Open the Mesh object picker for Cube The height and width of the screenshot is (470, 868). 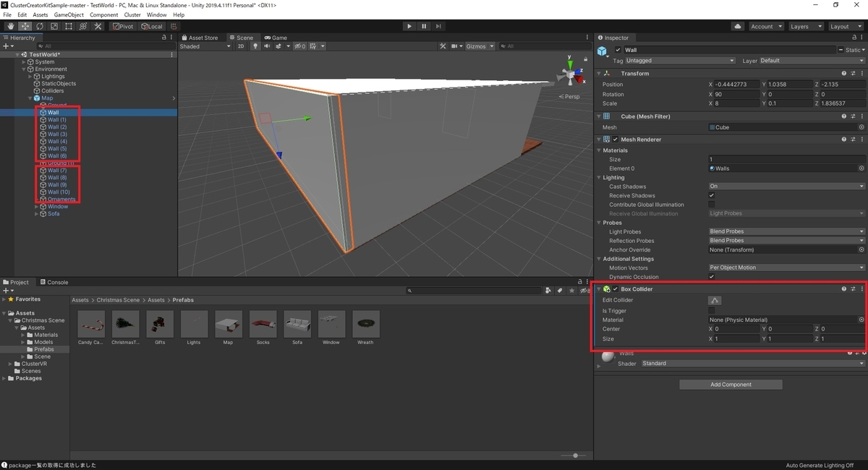[x=861, y=127]
